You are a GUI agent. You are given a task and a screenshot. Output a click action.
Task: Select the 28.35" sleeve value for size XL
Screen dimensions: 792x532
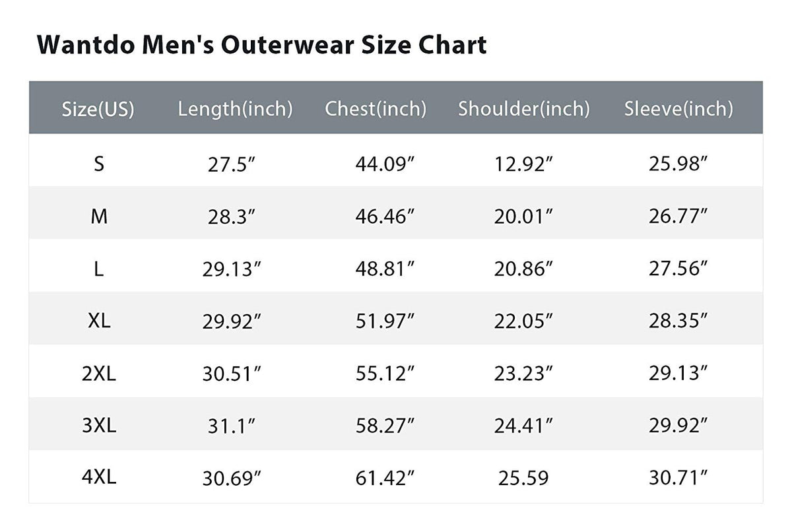click(x=678, y=321)
